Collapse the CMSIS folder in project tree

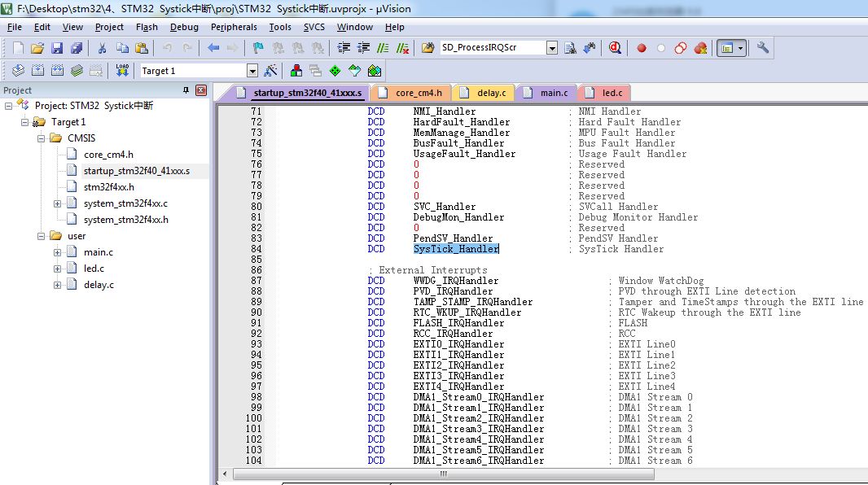pos(41,138)
